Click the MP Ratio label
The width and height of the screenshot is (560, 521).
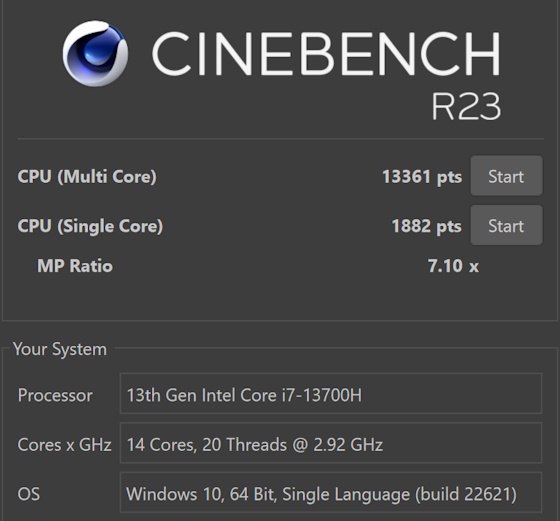point(75,266)
